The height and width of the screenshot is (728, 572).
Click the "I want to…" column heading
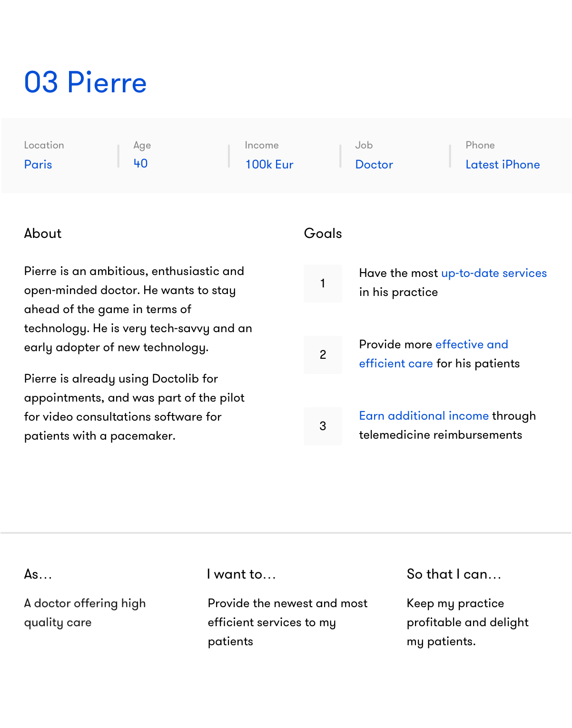(241, 574)
